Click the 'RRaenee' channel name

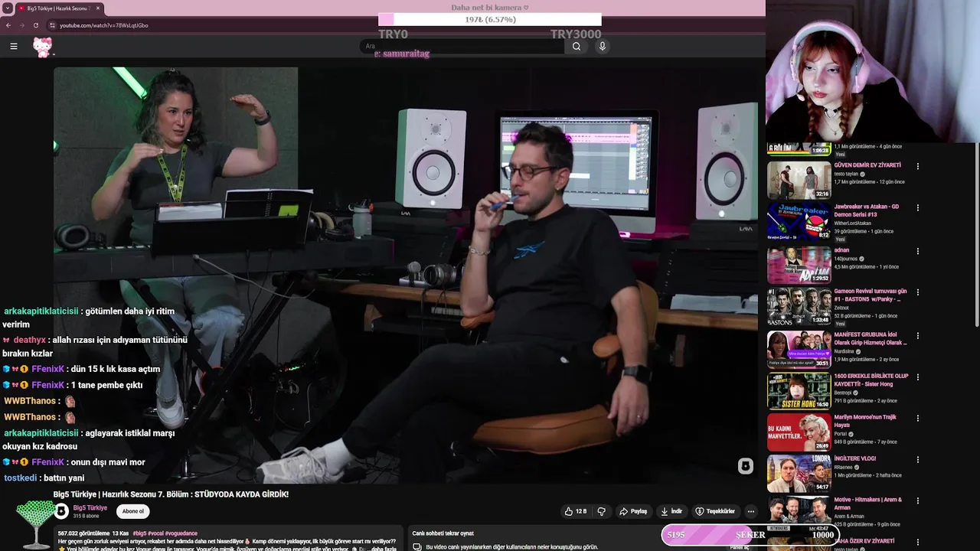click(844, 467)
